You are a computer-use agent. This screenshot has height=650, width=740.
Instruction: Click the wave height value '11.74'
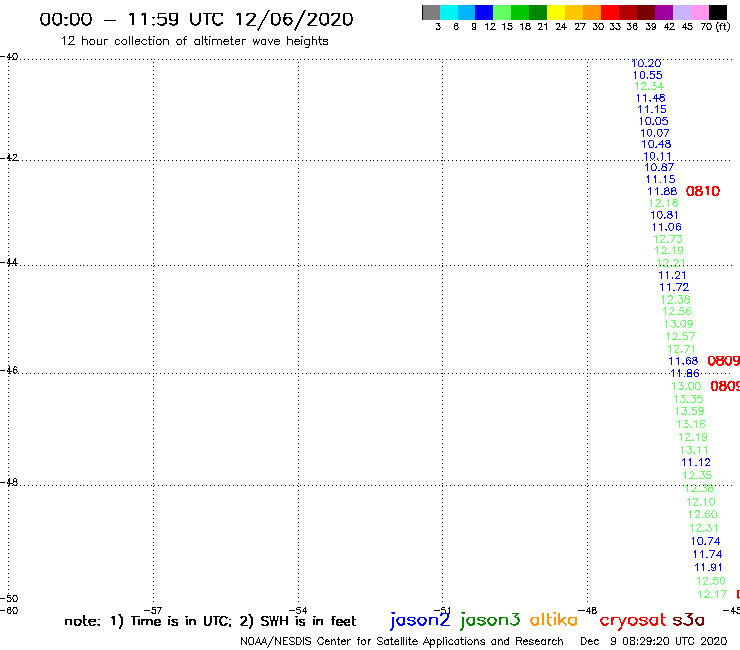[707, 554]
